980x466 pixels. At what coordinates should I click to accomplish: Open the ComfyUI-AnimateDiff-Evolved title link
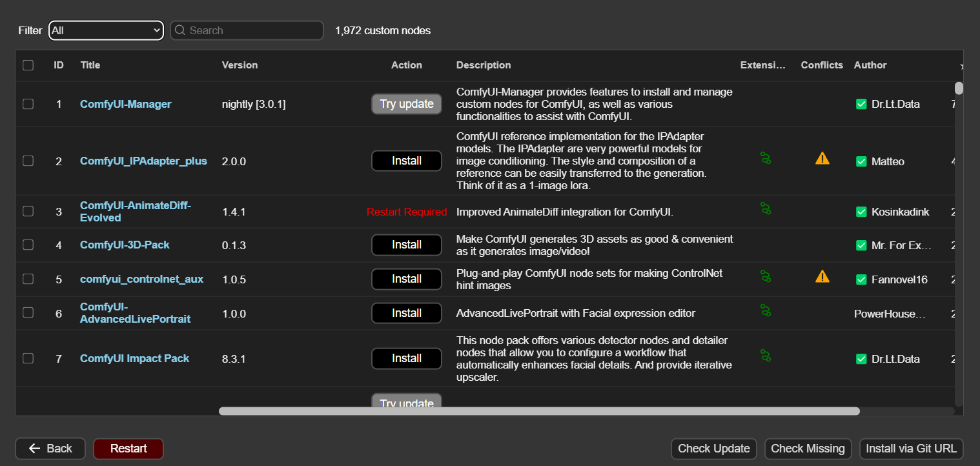[x=136, y=212]
